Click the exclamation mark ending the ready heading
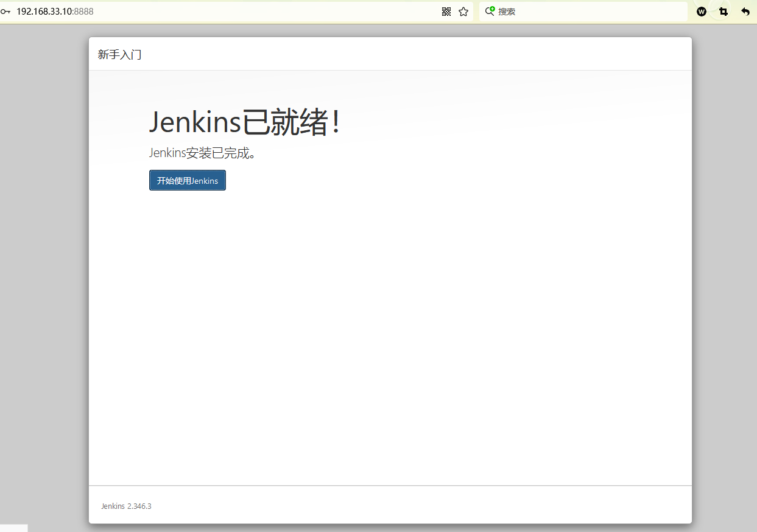This screenshot has width=757, height=532. (335, 122)
